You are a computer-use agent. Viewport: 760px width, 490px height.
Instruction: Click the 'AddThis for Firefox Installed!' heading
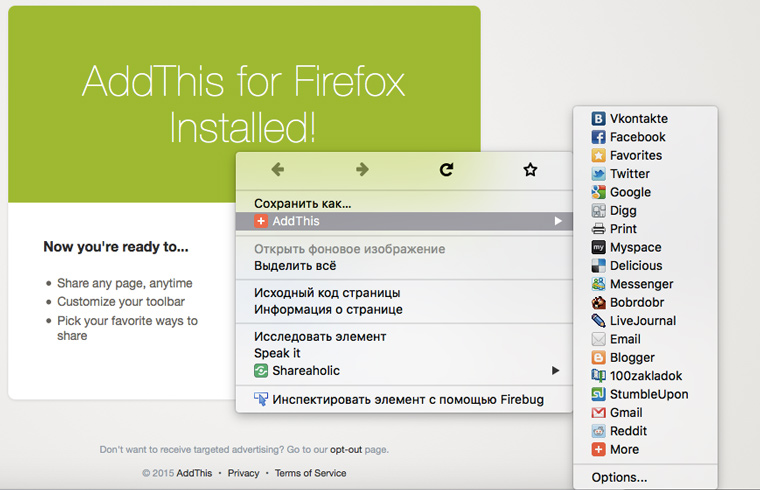click(x=243, y=104)
